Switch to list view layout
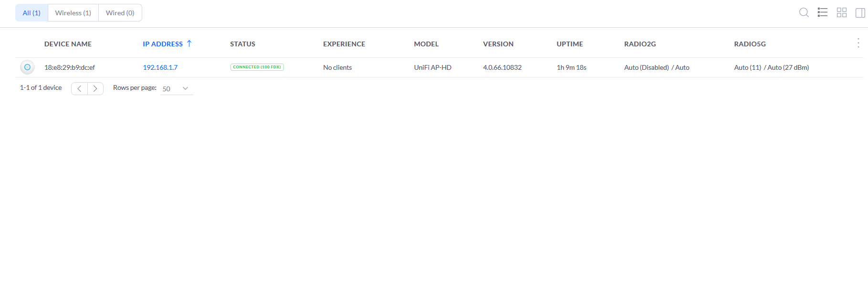This screenshot has width=868, height=293. click(823, 12)
